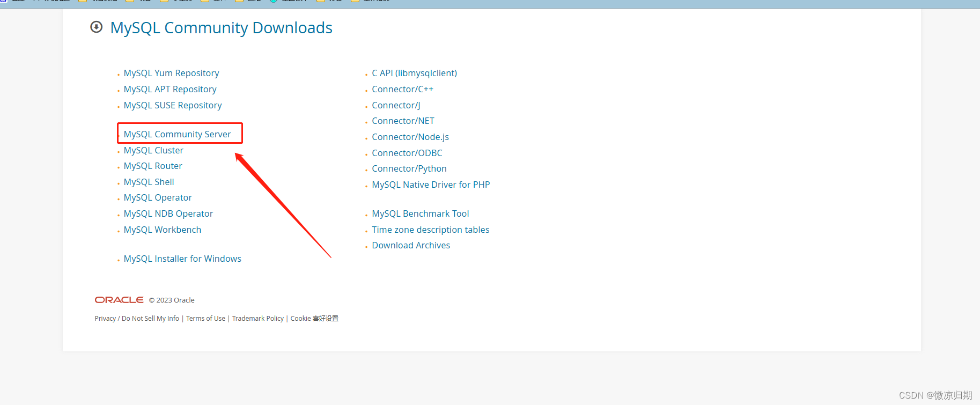980x405 pixels.
Task: Open MySQL Native Driver for PHP link
Action: [431, 185]
